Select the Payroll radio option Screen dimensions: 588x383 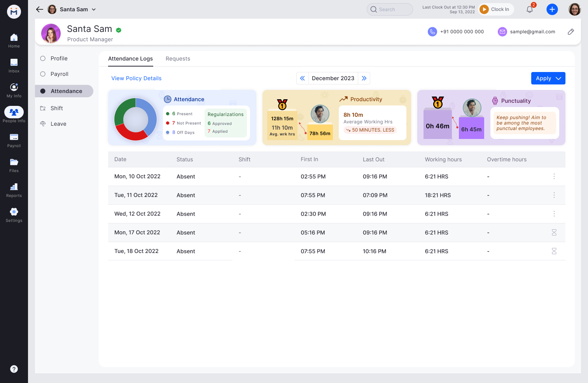43,74
